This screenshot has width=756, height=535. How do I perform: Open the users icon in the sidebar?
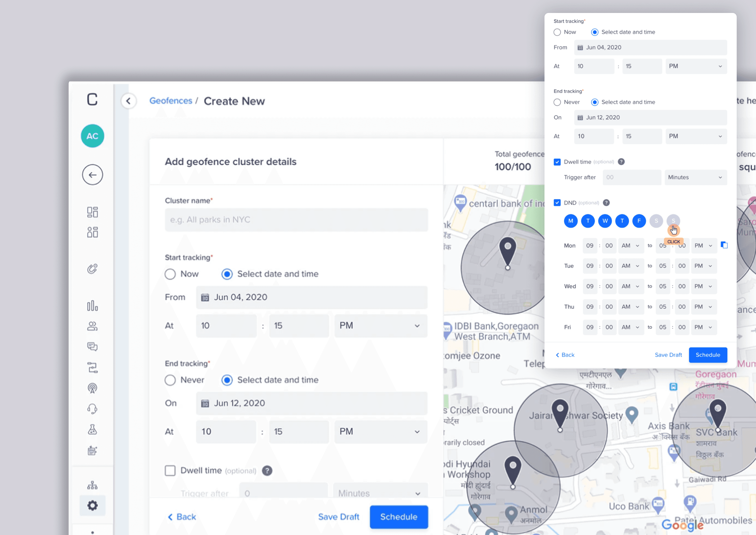(x=92, y=326)
